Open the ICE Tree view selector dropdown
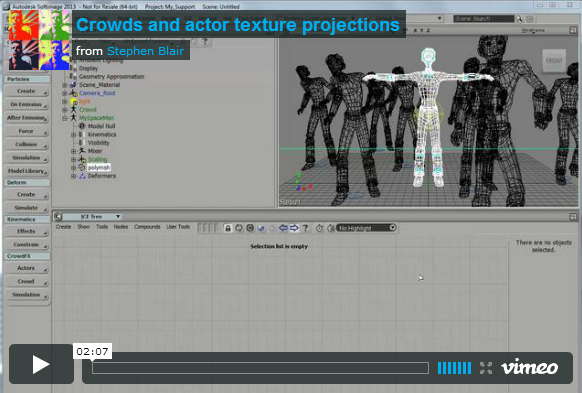This screenshot has width=582, height=393. coord(92,216)
